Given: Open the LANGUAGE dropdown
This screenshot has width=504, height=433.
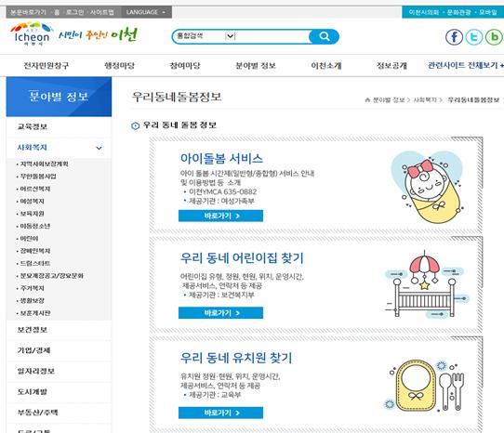Looking at the screenshot, I should coord(146,12).
